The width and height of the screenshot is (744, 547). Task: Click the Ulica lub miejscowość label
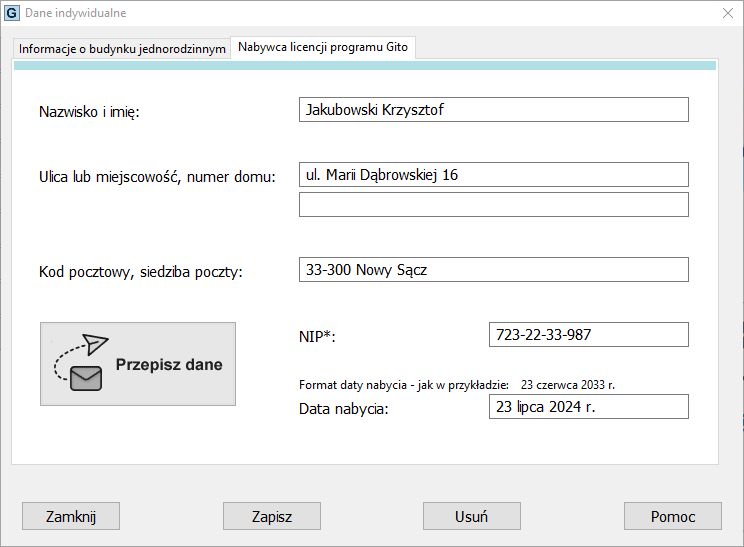pyautogui.click(x=157, y=178)
